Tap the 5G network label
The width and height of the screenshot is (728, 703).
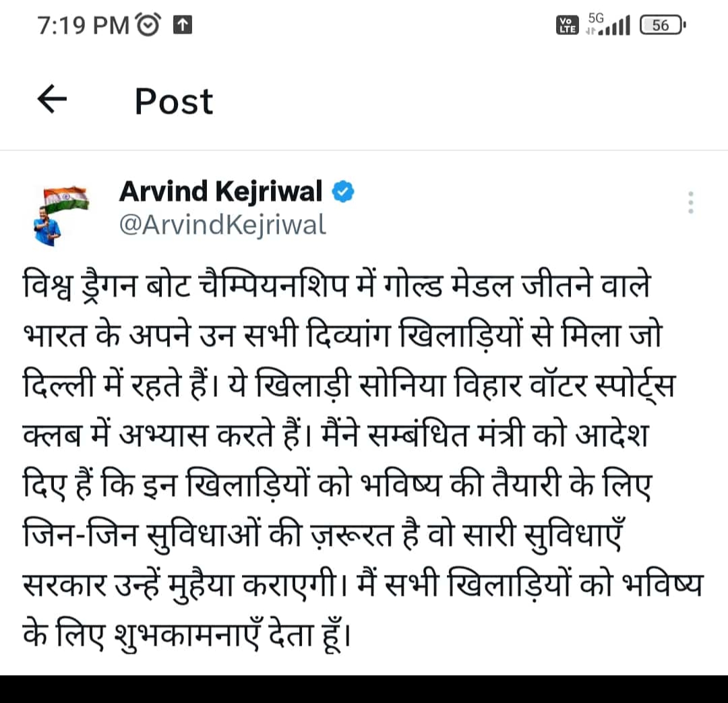point(597,18)
